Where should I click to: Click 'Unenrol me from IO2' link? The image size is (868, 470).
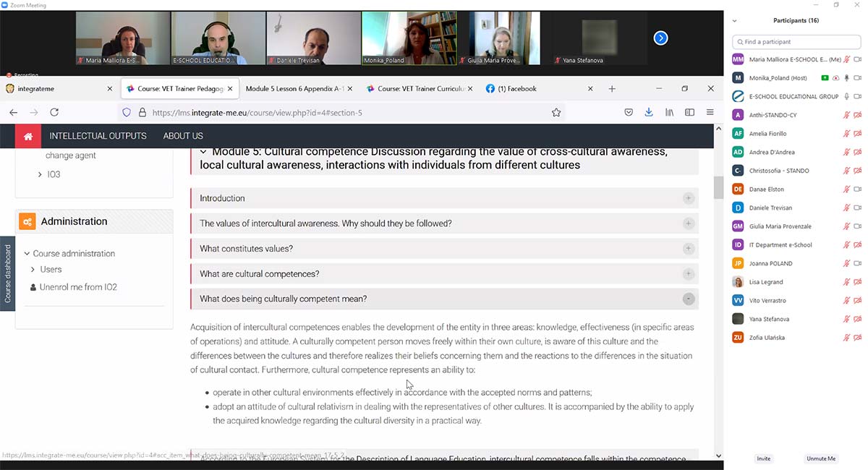pyautogui.click(x=77, y=287)
